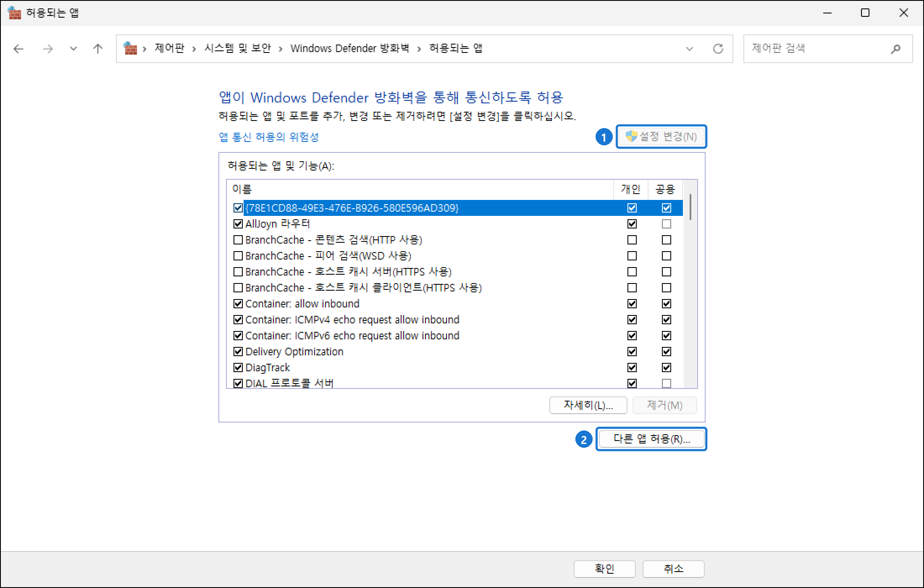Refresh the allowed apps page
The width and height of the screenshot is (924, 588).
[718, 49]
